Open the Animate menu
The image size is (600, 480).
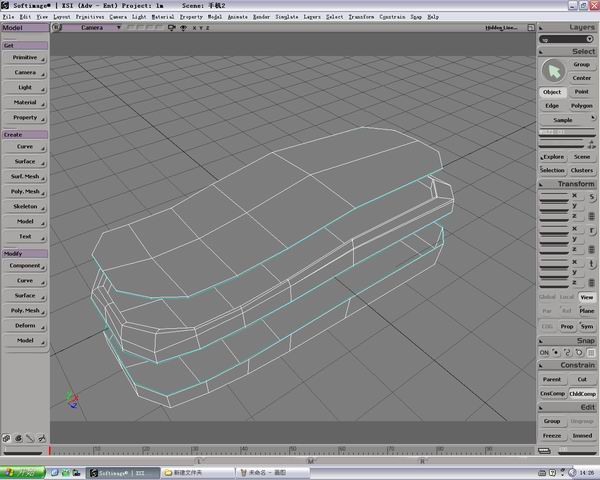[238, 17]
